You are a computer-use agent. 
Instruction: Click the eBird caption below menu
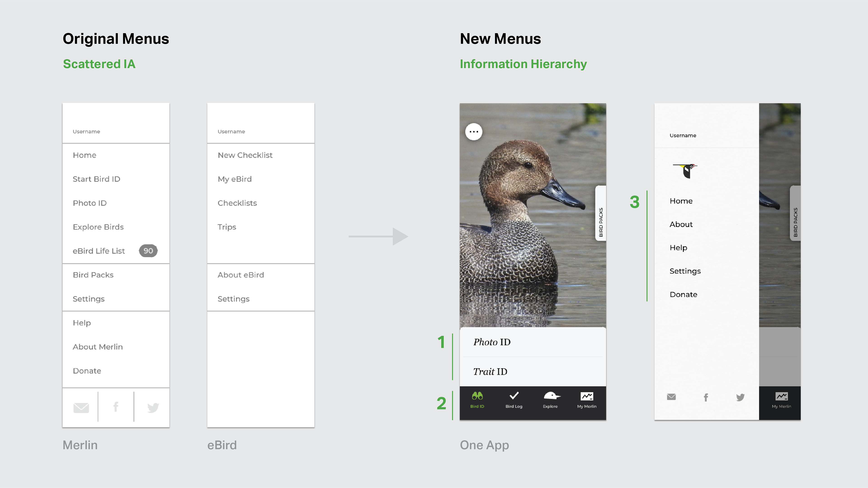(222, 445)
